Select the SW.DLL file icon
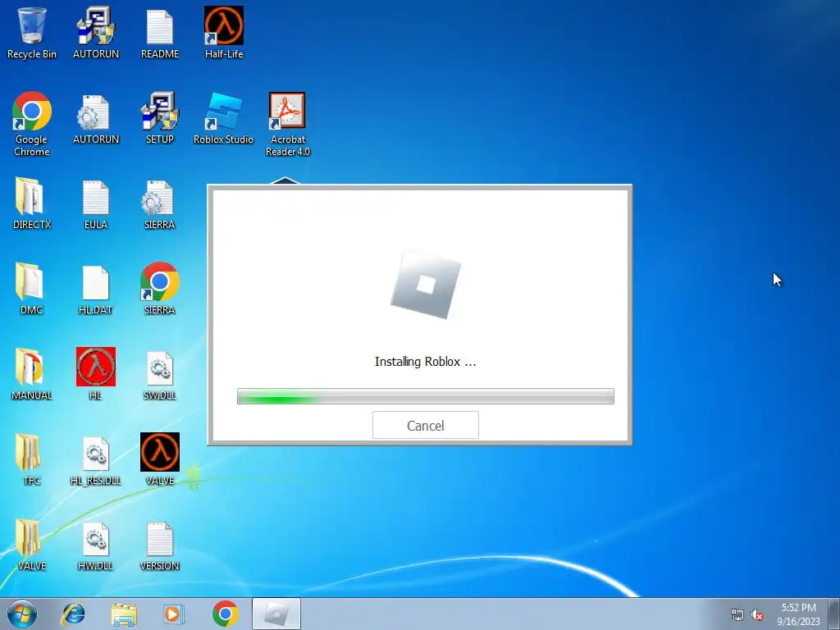The image size is (840, 630). coord(160,374)
